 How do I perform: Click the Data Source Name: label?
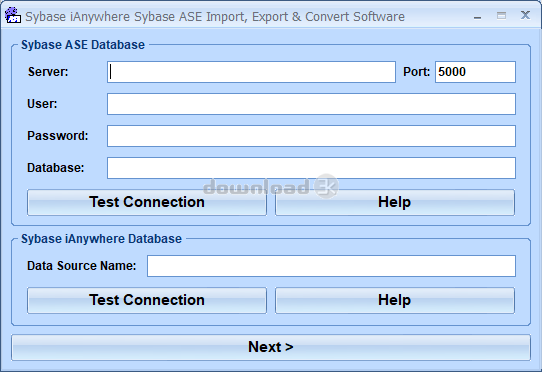click(82, 266)
